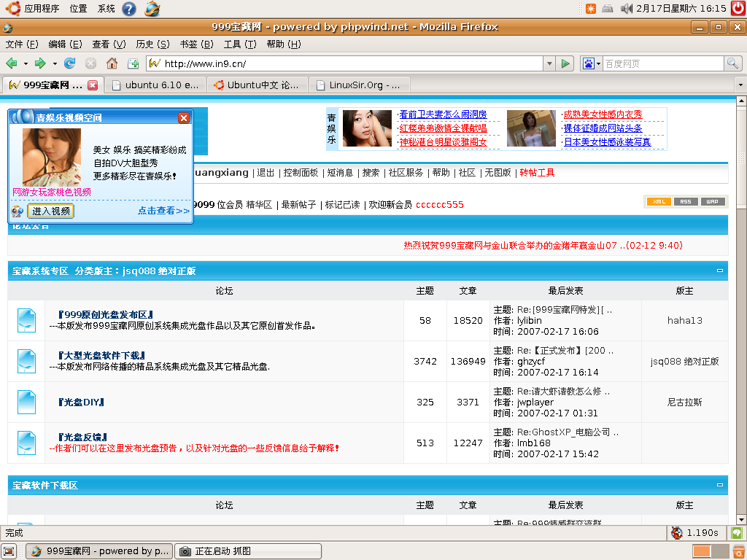Switch to 正在启动 抓图 taskbar window
This screenshot has height=560, width=747.
(x=248, y=551)
